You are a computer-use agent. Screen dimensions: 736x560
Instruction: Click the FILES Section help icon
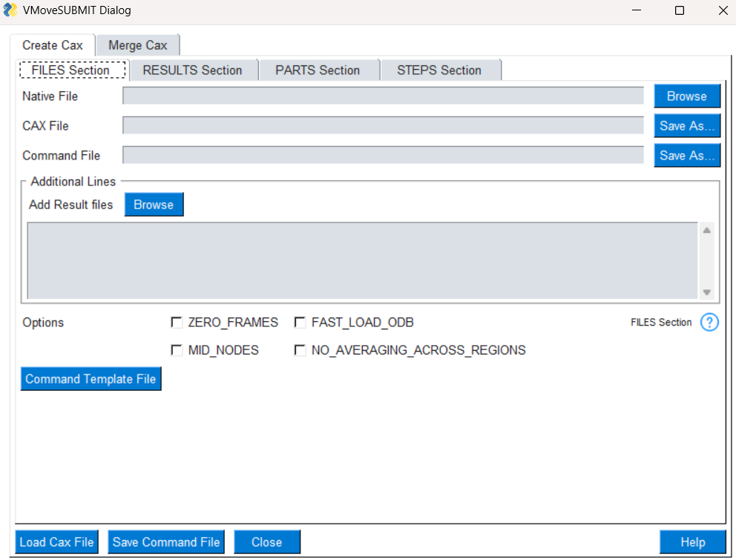pyautogui.click(x=709, y=322)
